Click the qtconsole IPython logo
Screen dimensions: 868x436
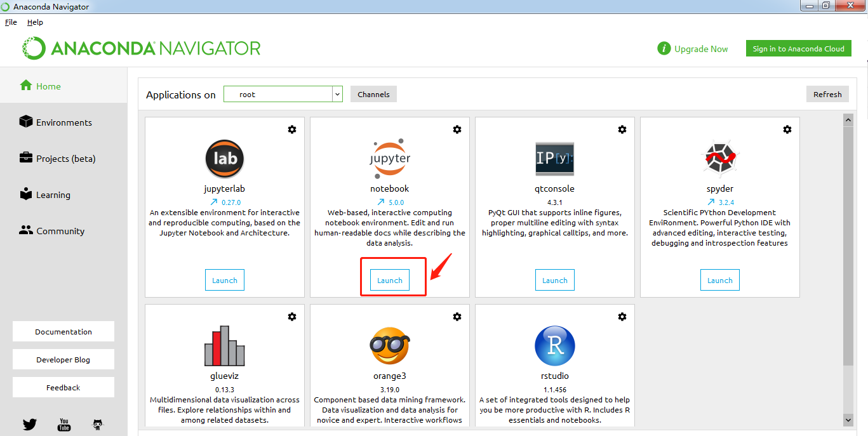[x=555, y=159]
